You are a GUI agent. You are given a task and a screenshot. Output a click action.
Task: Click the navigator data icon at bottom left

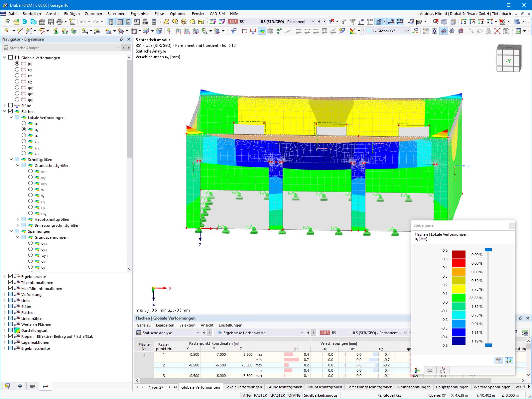tap(7, 386)
